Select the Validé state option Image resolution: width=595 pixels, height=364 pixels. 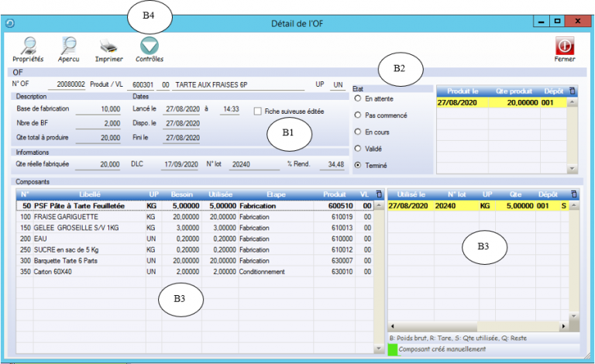point(357,148)
